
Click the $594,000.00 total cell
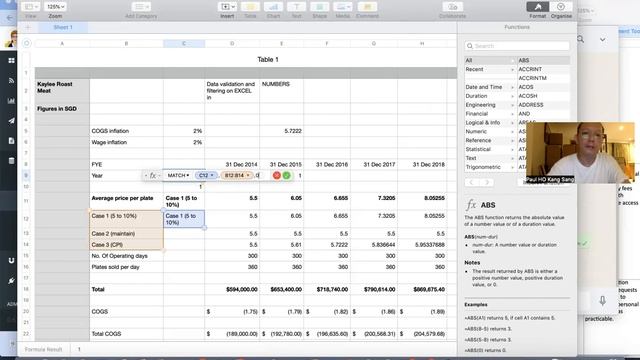(232, 289)
